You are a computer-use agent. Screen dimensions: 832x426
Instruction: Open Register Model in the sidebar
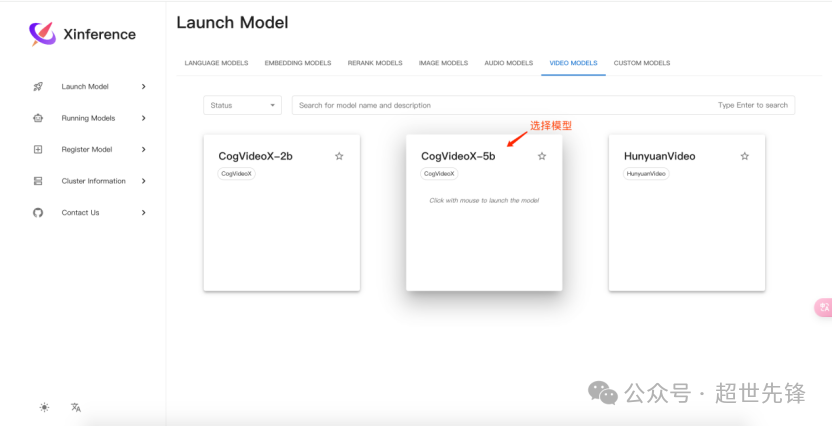point(89,150)
